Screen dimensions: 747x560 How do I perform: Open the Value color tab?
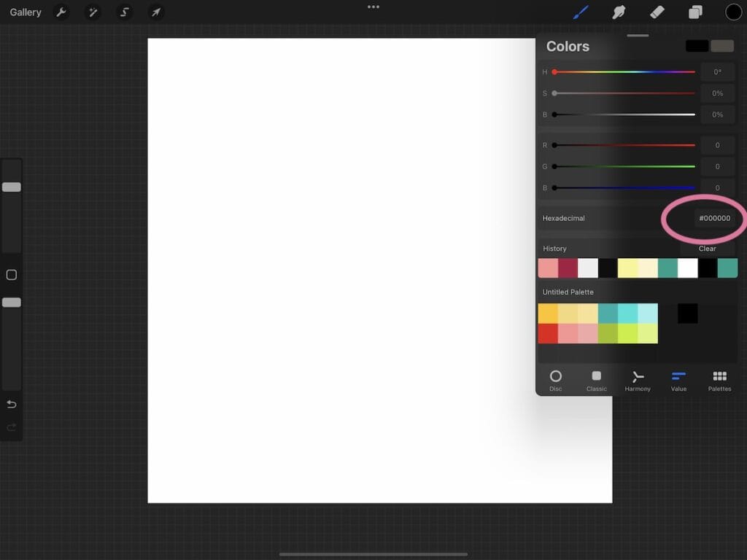(678, 381)
